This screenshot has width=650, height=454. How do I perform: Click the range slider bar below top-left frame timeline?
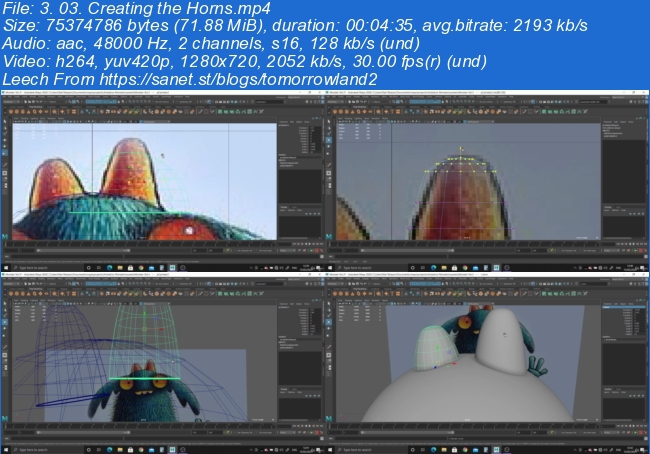pyautogui.click(x=83, y=250)
